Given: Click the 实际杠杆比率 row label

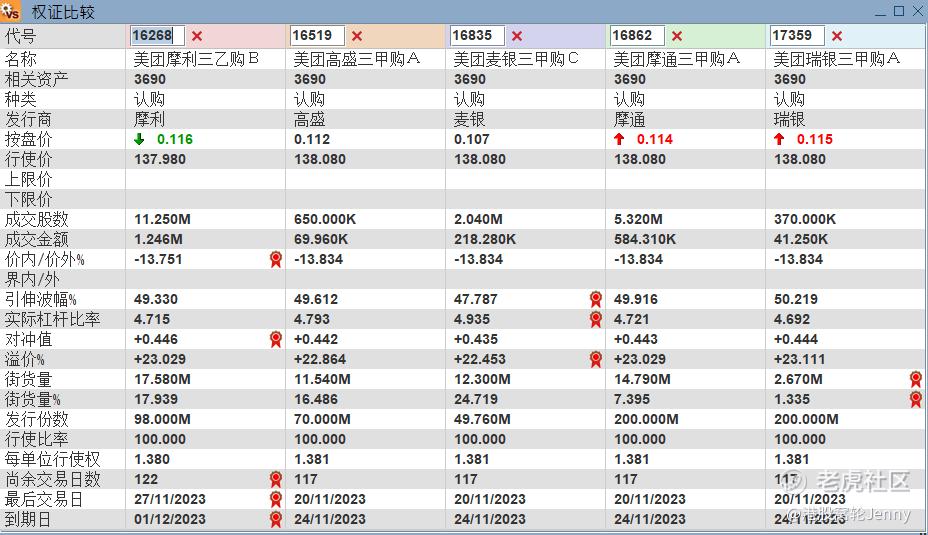Looking at the screenshot, I should [52, 319].
